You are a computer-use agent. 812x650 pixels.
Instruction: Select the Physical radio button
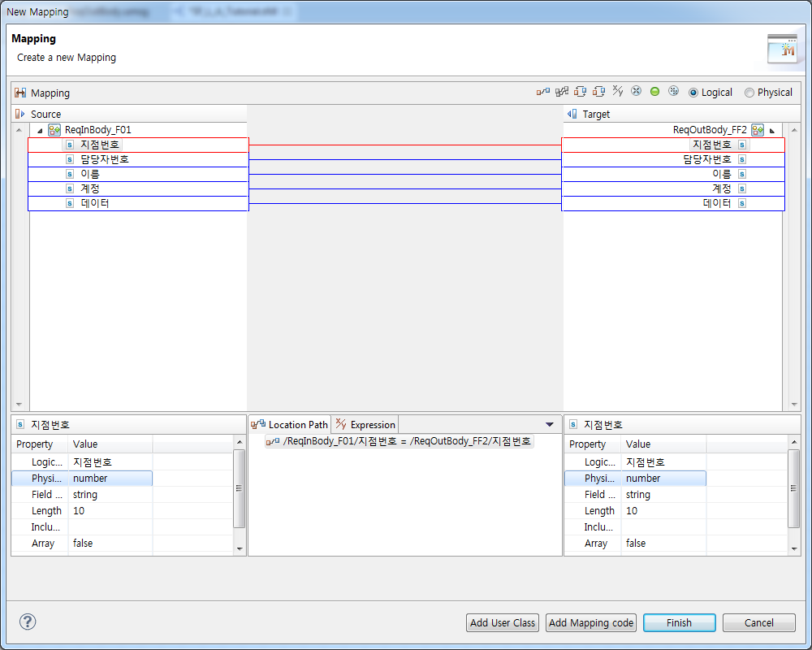point(749,92)
